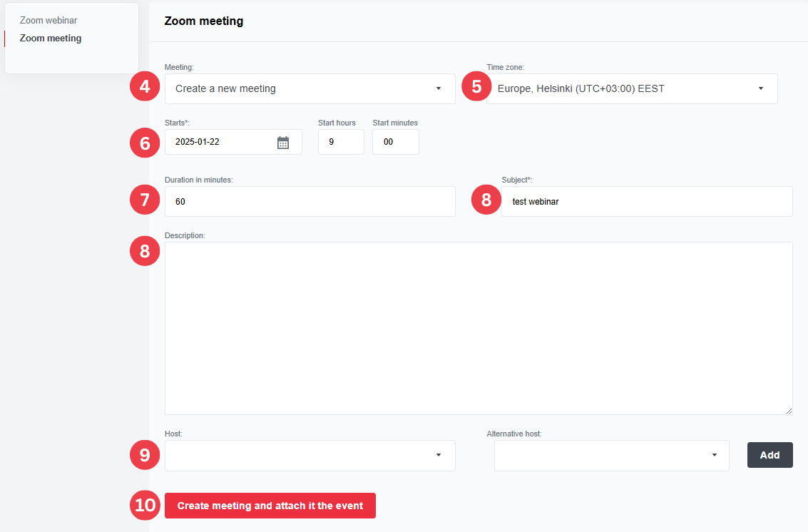This screenshot has width=808, height=532.
Task: Click inside the Description text area
Action: pos(479,328)
